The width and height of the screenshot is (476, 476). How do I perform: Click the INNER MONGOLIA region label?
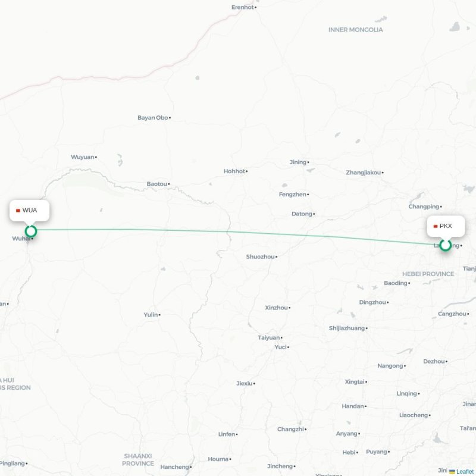pos(355,30)
